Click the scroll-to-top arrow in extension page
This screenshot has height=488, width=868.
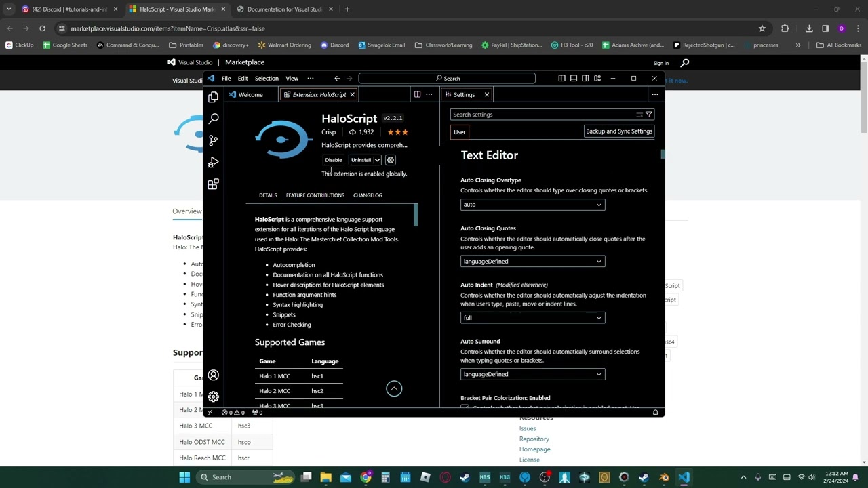click(x=394, y=388)
